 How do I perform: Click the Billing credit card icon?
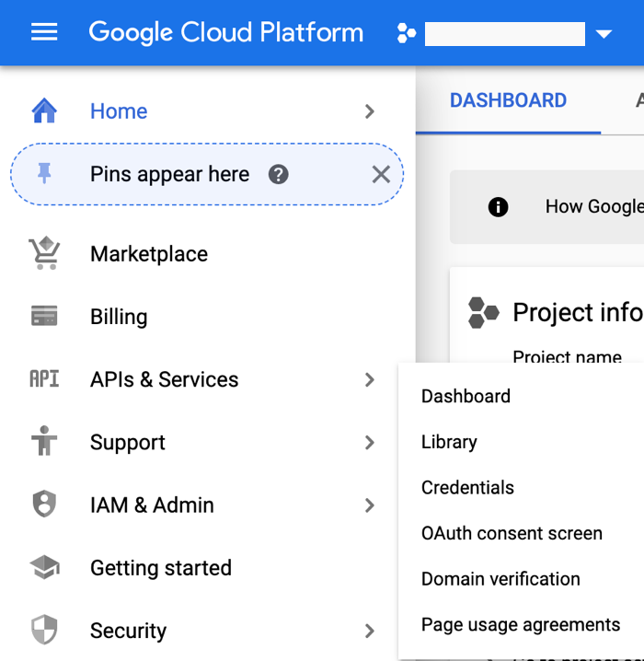[44, 317]
